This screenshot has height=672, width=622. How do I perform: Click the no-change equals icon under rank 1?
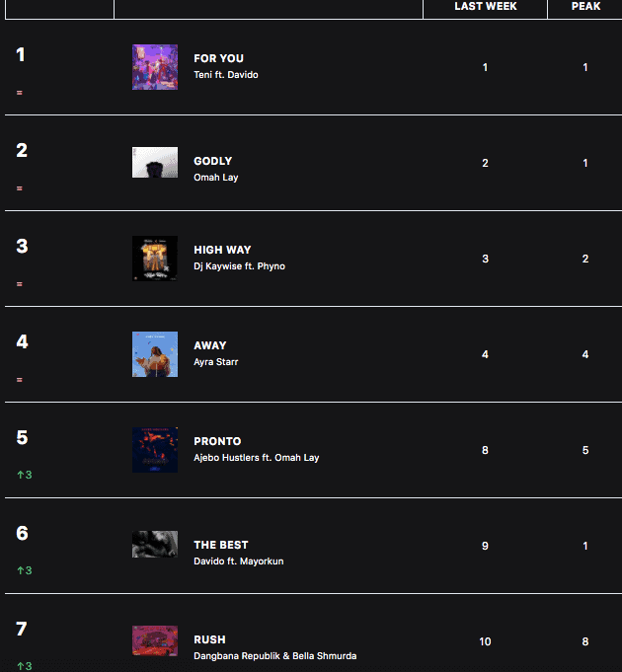20,93
